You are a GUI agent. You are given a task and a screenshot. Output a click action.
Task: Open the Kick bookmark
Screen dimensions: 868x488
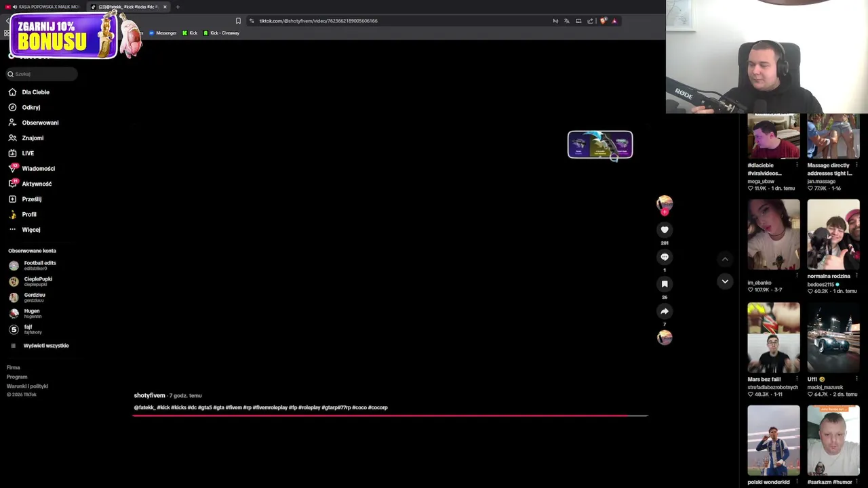click(x=190, y=33)
